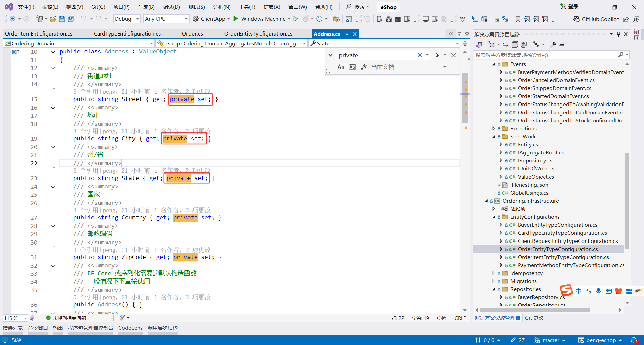
Task: Open Find in Files via the folder-magnifier icon
Action: pos(336,19)
